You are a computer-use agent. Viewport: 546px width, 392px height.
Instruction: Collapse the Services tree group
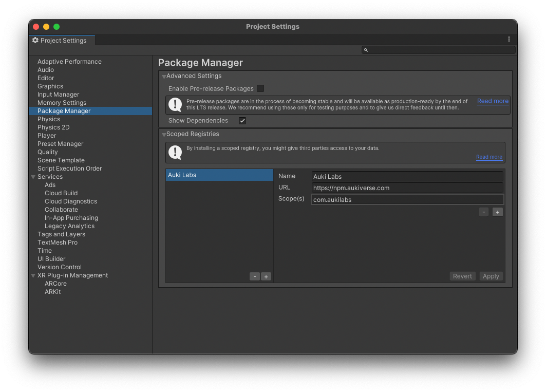click(33, 177)
